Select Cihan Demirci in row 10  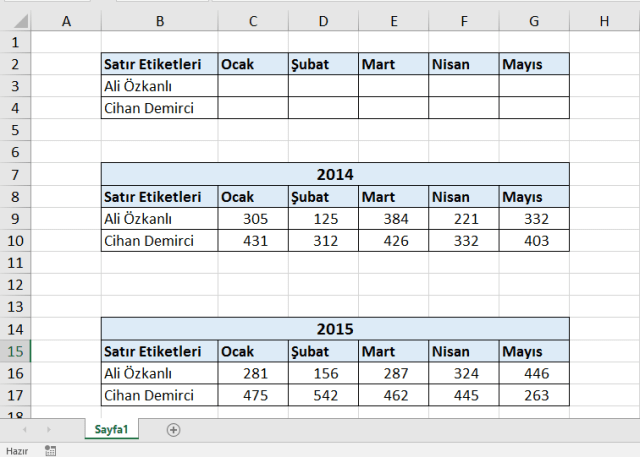pyautogui.click(x=160, y=241)
